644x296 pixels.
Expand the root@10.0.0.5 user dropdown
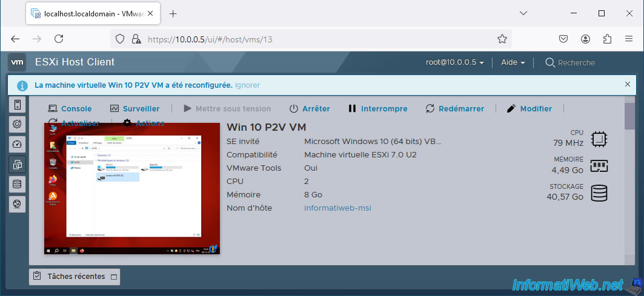[x=455, y=62]
